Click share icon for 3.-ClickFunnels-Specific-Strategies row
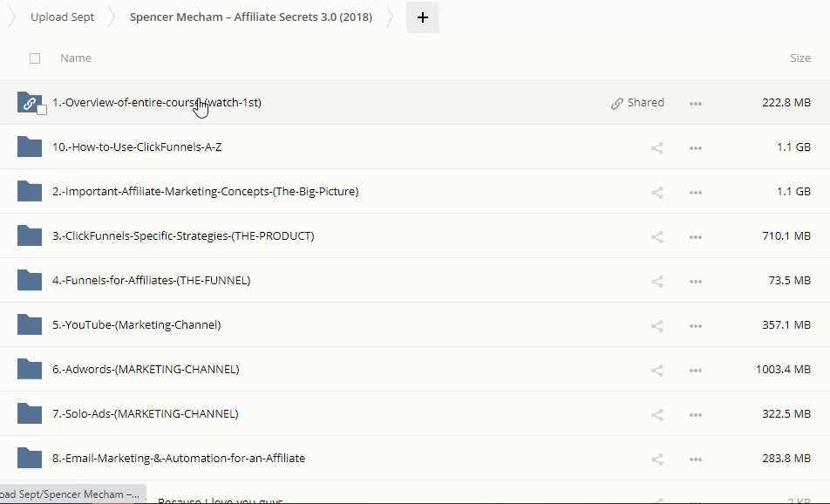 tap(657, 236)
